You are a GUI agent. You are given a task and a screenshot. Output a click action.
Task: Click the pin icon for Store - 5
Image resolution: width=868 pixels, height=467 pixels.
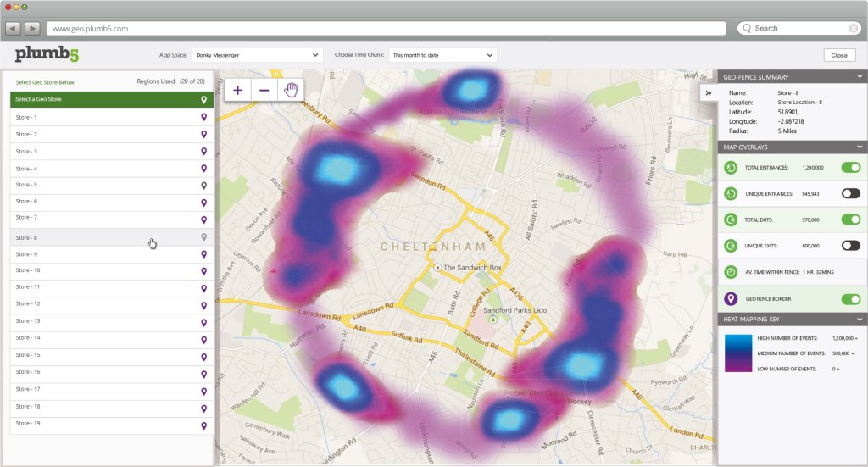[203, 186]
